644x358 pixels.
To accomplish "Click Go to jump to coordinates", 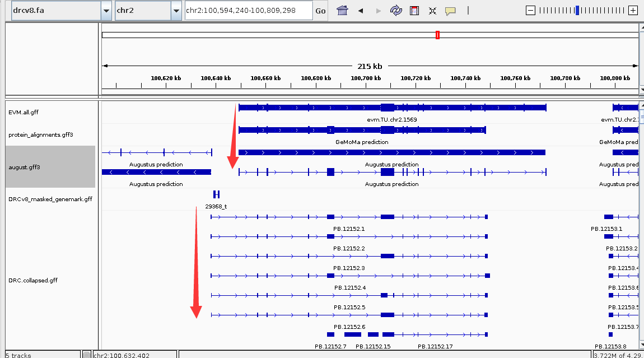I will pos(320,10).
